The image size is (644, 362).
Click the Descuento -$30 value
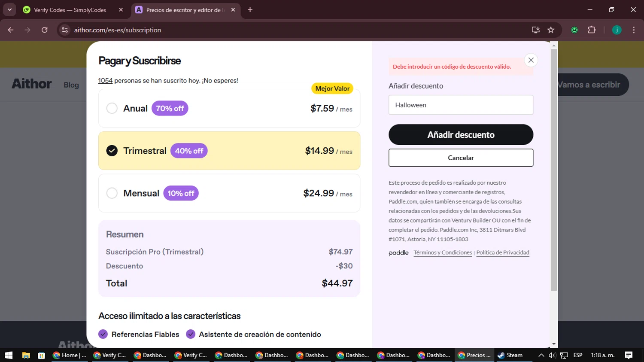[x=344, y=266]
